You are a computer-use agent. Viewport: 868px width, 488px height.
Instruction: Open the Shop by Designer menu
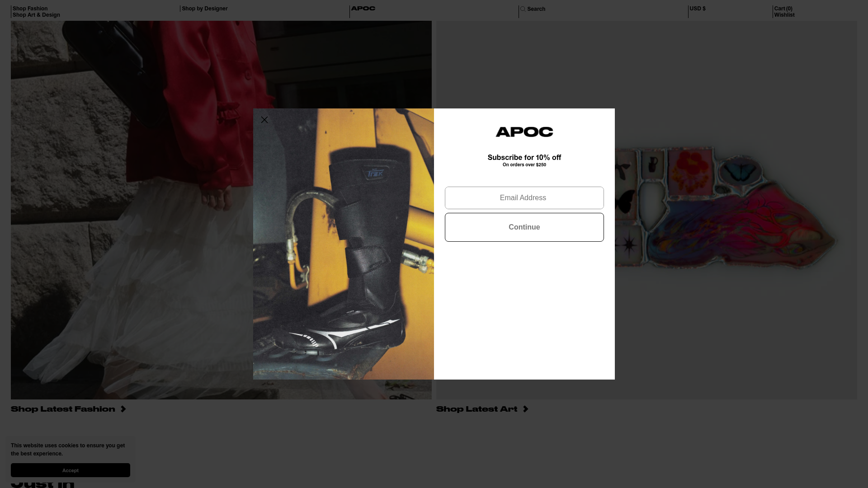pos(205,9)
